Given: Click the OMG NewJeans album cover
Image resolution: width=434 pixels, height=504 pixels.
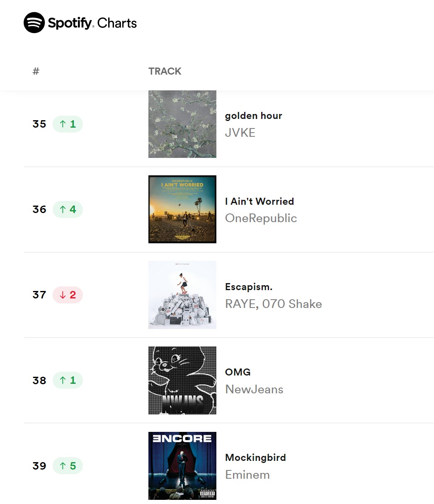Looking at the screenshot, I should click(182, 380).
